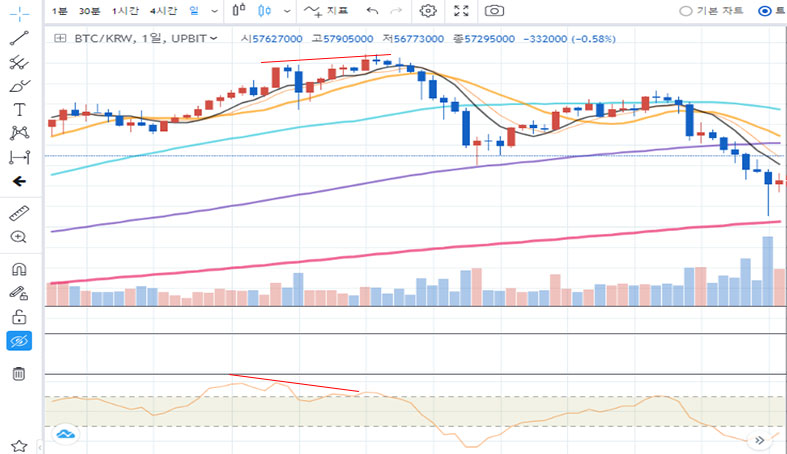Switch to 1시간 timeframe
Image resolution: width=787 pixels, height=454 pixels.
[x=124, y=11]
